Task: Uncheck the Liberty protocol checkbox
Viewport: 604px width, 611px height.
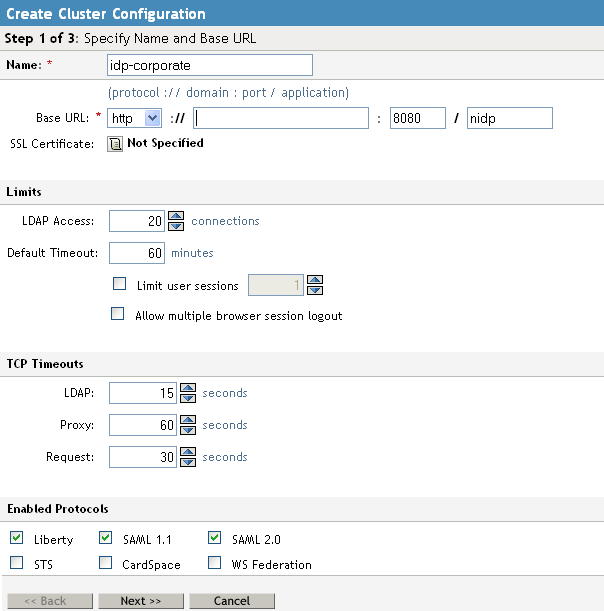Action: point(16,538)
